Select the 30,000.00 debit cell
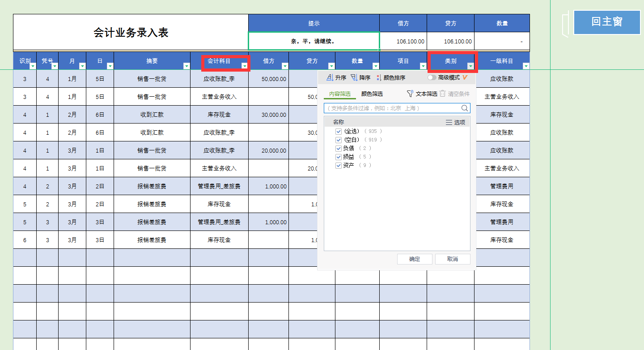This screenshot has width=644, height=350. [269, 115]
